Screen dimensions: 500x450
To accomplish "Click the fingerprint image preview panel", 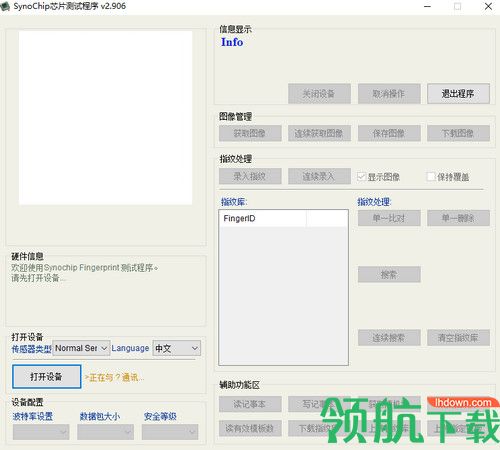I will click(105, 118).
